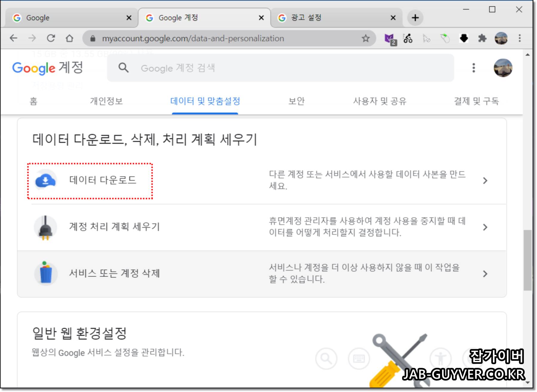Screen dimensions: 537x392
Task: Click the secure connection lock icon
Action: [x=92, y=38]
